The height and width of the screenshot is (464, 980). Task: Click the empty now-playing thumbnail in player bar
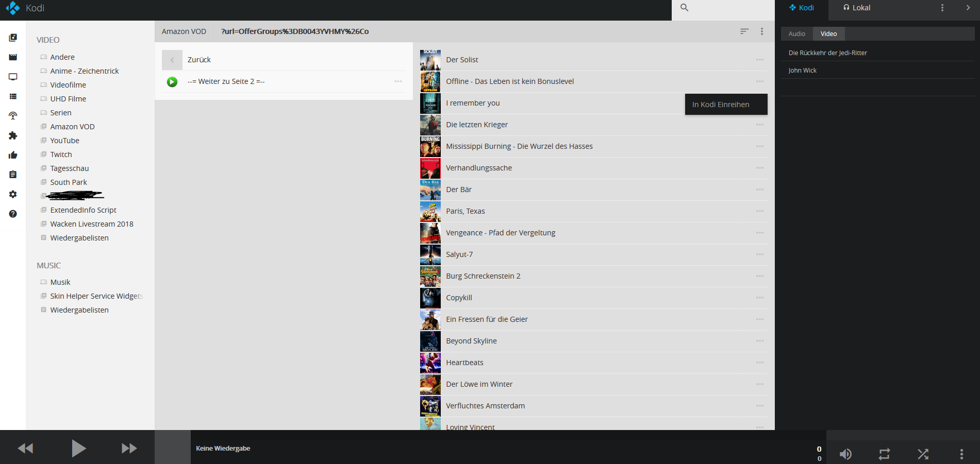click(x=173, y=447)
